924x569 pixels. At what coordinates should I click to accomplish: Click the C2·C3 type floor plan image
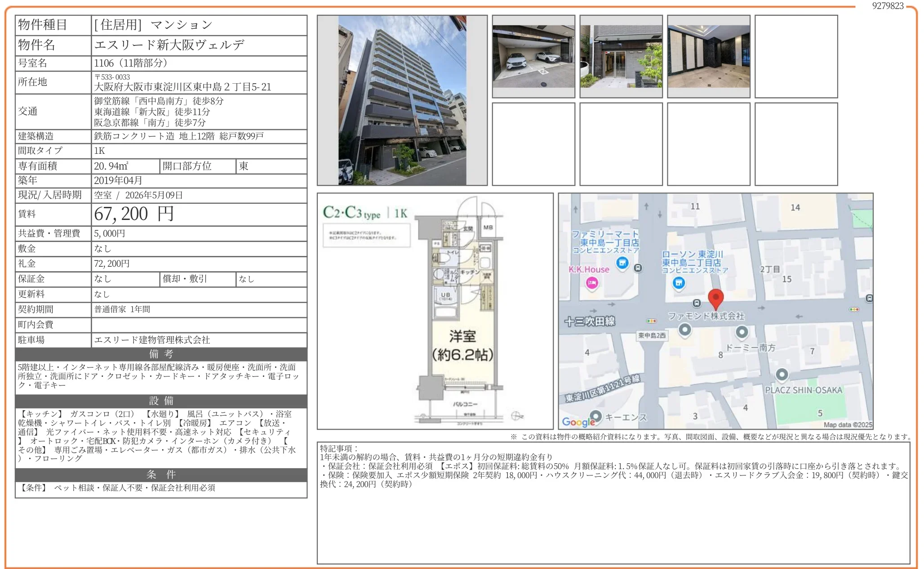(x=435, y=311)
